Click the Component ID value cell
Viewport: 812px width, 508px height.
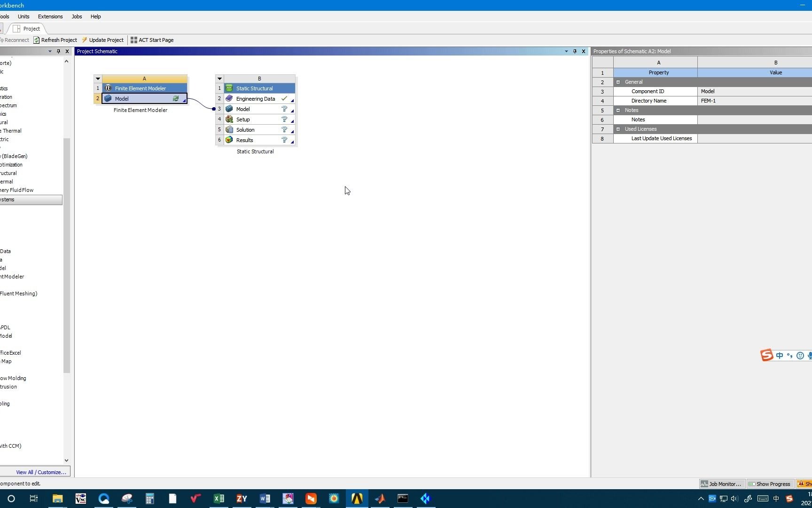[755, 91]
